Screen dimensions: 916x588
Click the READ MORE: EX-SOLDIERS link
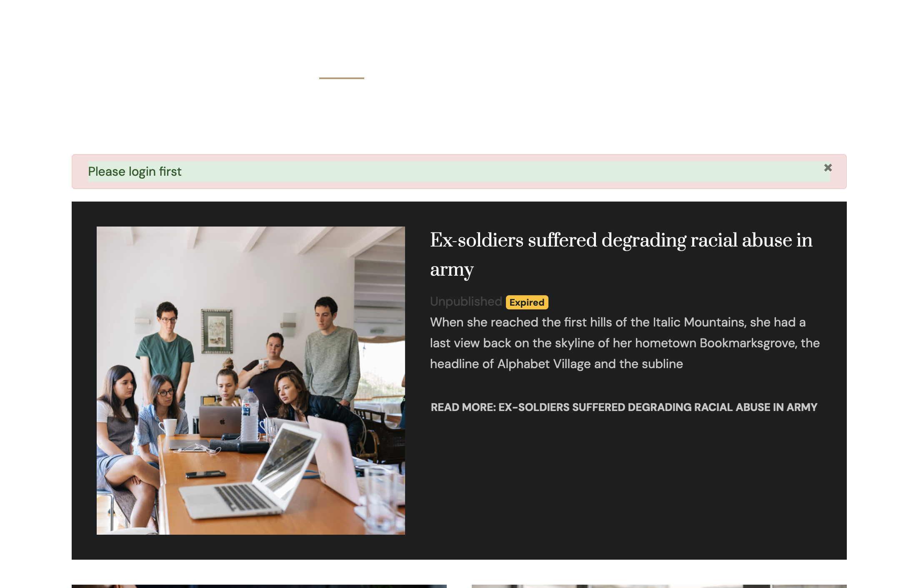point(623,407)
